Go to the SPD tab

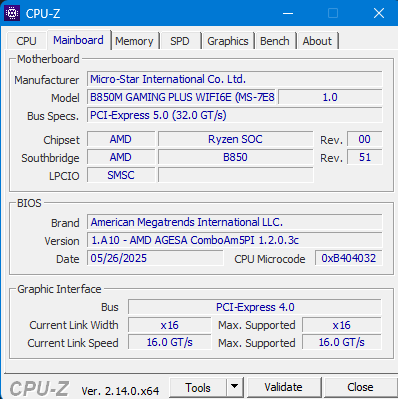click(180, 41)
